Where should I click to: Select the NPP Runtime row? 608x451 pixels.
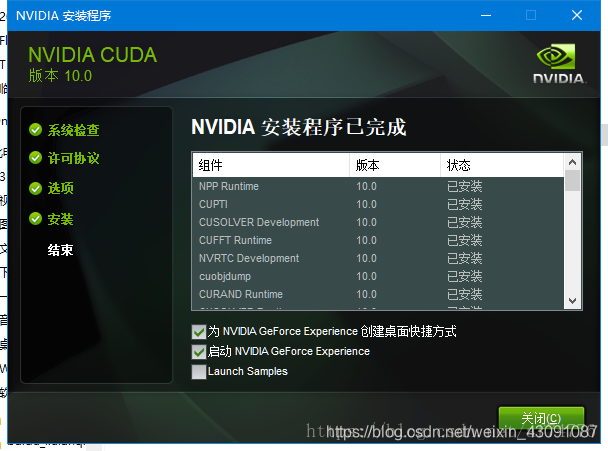378,187
